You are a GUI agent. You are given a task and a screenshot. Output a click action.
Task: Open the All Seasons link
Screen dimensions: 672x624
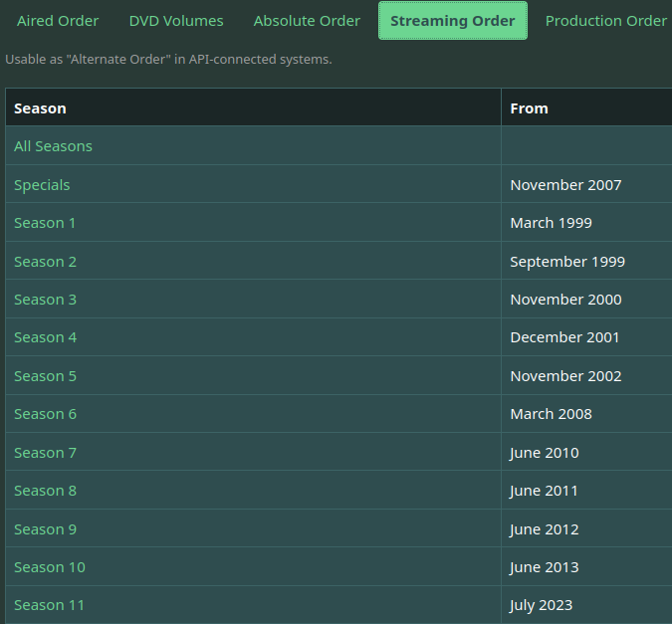click(x=53, y=146)
